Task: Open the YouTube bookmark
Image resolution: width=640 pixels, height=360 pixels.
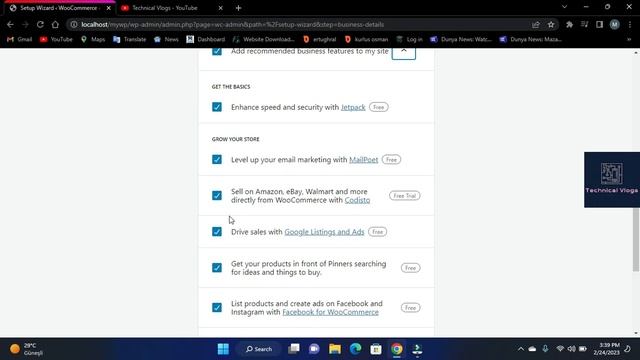Action: coord(56,39)
